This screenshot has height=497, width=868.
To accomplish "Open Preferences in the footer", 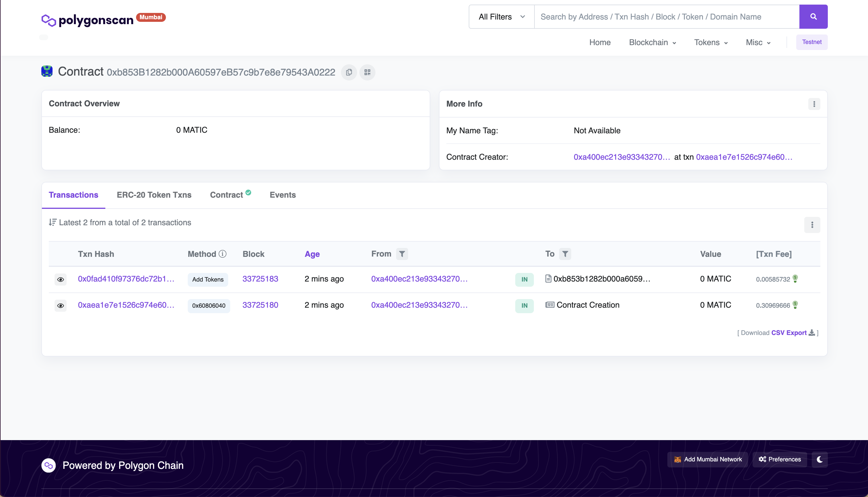I will 779,459.
